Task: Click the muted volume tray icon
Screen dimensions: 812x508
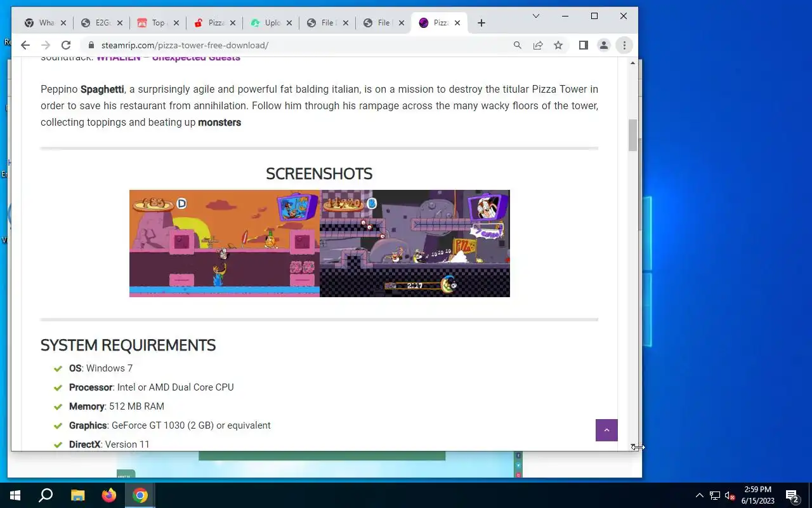Action: pos(730,495)
